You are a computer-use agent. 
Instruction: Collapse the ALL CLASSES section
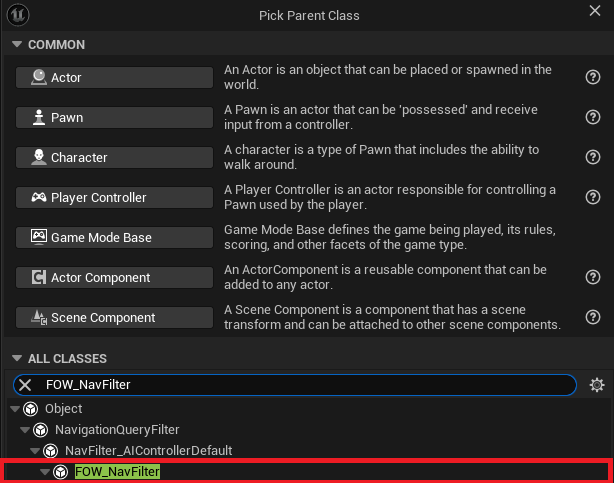tap(17, 358)
